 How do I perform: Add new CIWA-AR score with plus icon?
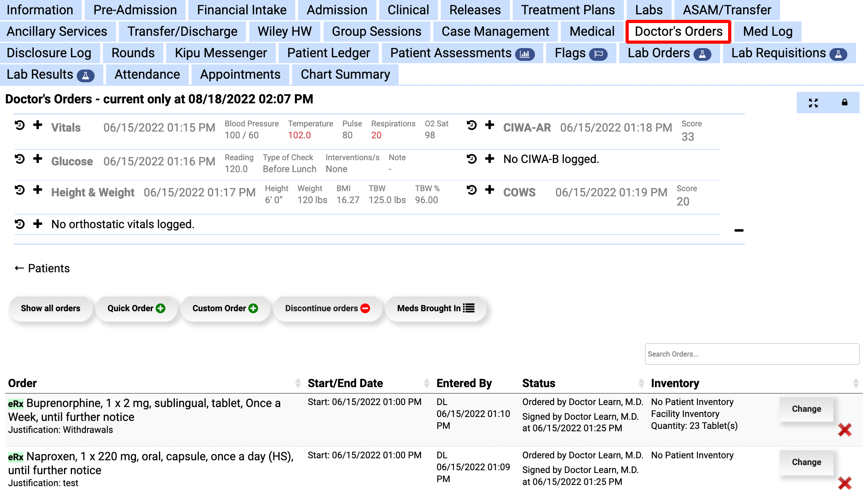490,125
